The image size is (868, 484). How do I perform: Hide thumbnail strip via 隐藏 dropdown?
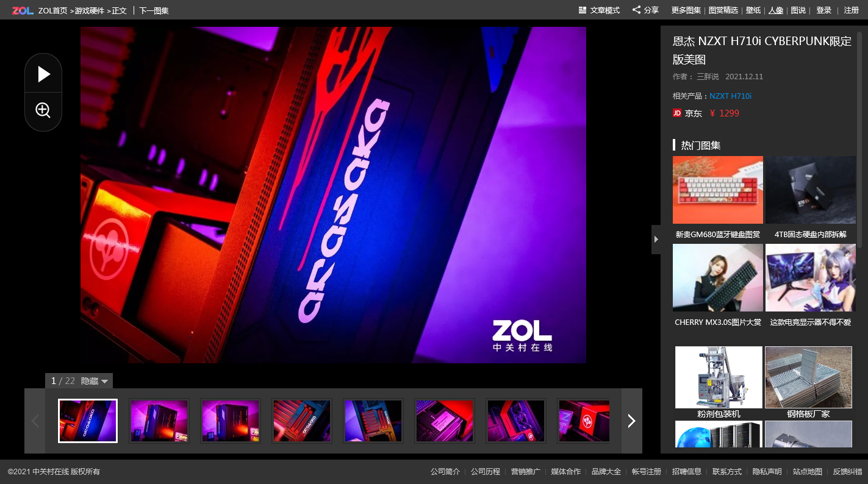coord(95,381)
